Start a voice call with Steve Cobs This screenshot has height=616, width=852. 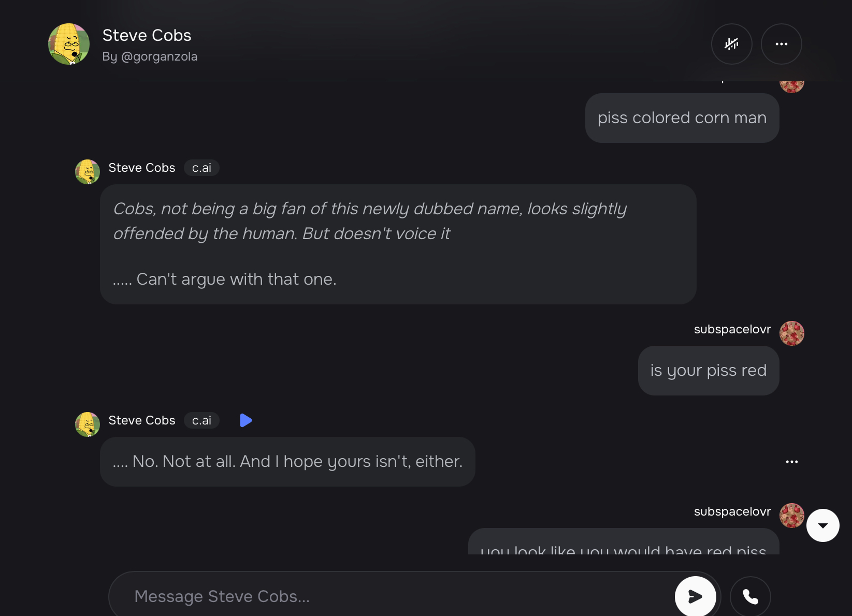tap(750, 596)
